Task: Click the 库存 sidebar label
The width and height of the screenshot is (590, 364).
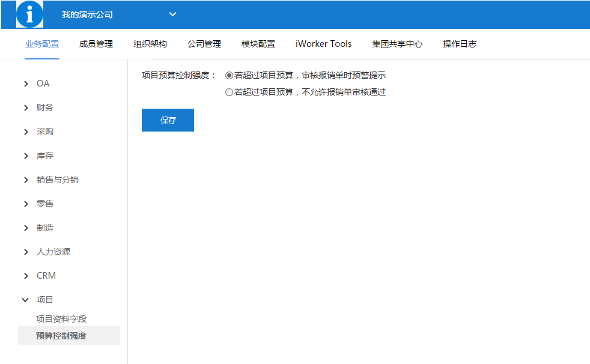Action: click(x=45, y=156)
